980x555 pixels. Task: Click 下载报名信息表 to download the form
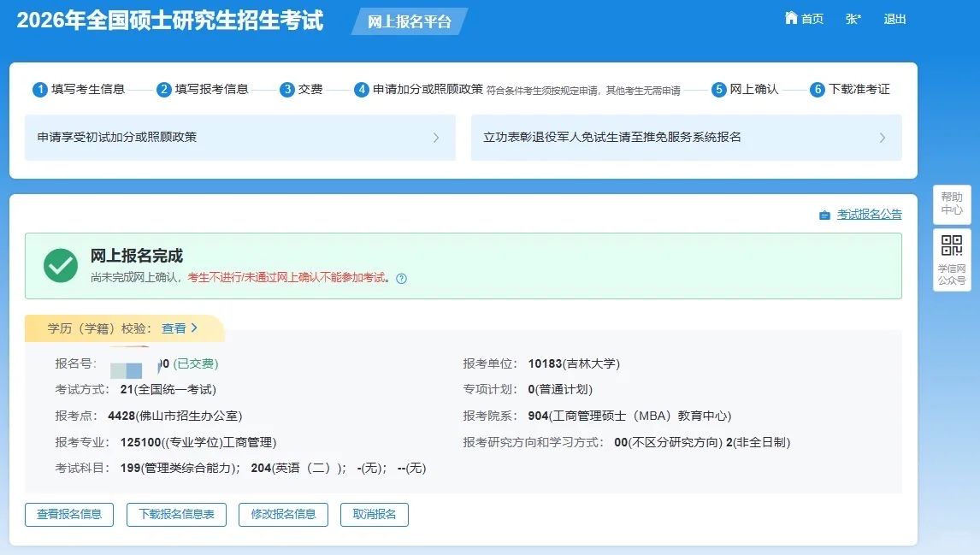[176, 514]
